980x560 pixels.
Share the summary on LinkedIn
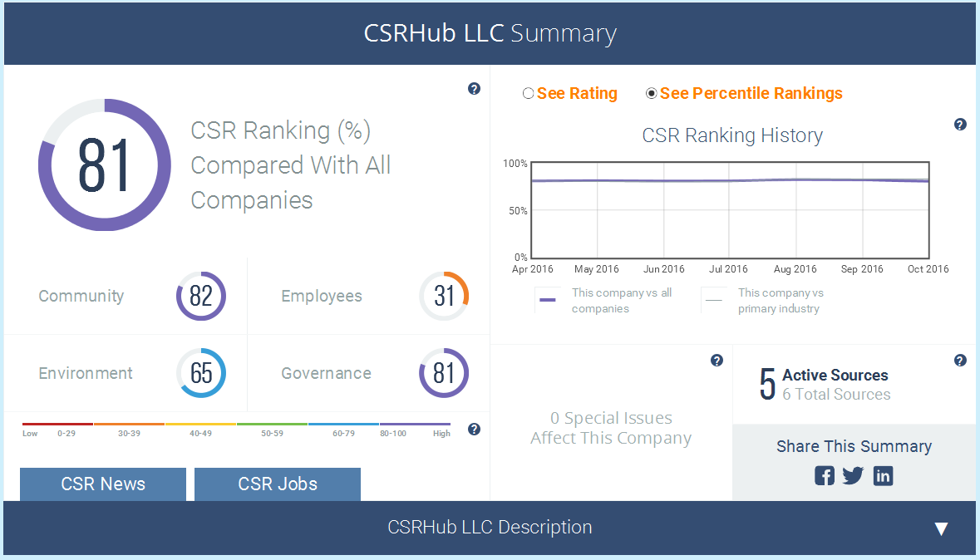tap(883, 475)
